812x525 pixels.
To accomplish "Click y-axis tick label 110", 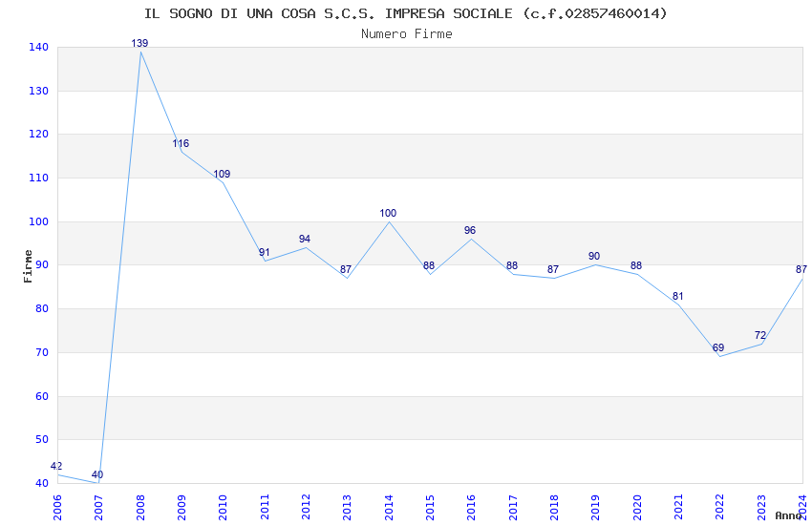I will point(39,178).
